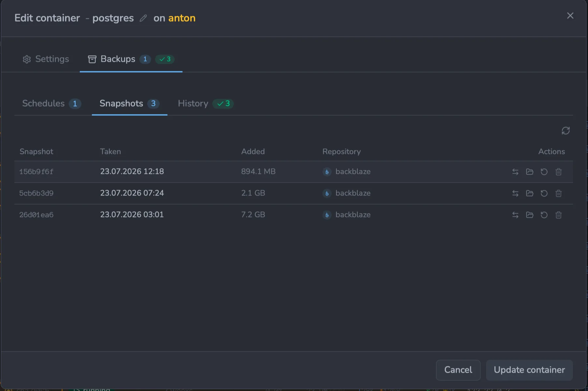Click added size 7.2 GB
The image size is (588, 391).
[253, 214]
